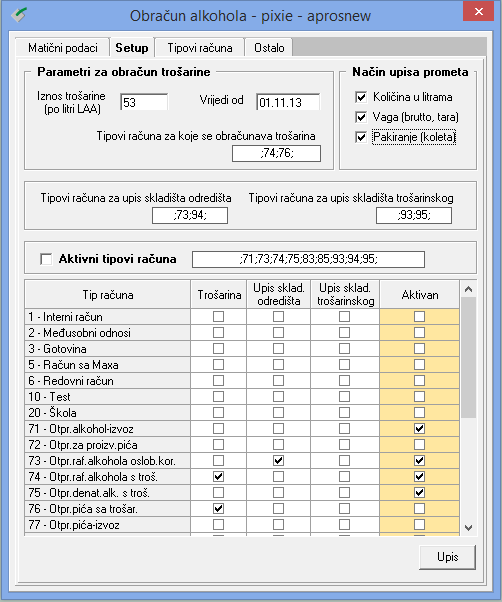Check Upis sklad. odredišta for 3 - Gotovina
This screenshot has width=502, height=602.
[278, 349]
